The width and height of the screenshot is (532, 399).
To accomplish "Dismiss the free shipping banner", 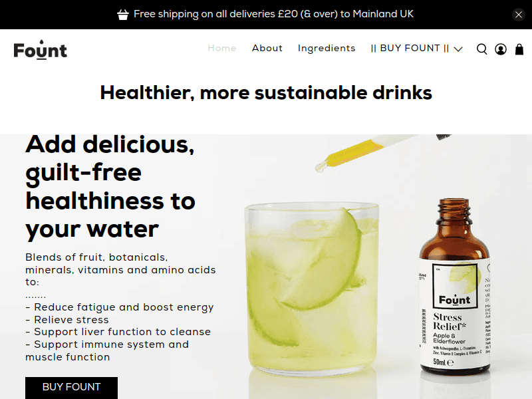I will (x=519, y=15).
